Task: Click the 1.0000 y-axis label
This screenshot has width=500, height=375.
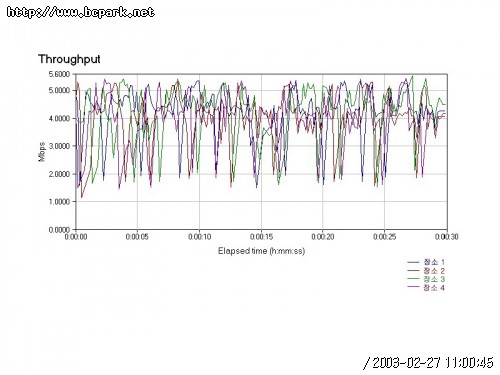Action: point(59,202)
